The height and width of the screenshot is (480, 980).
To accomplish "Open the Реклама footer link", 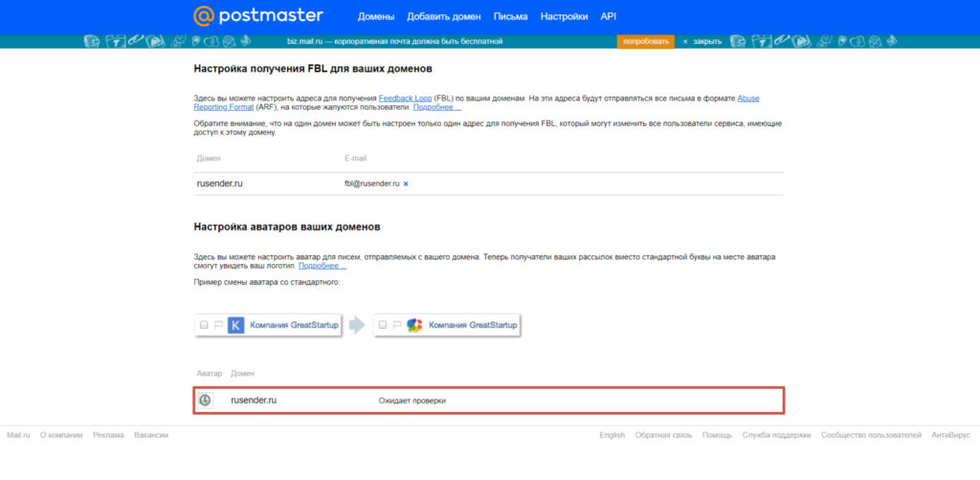I will (x=108, y=435).
